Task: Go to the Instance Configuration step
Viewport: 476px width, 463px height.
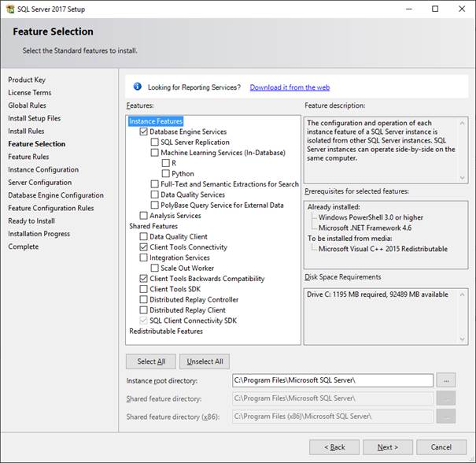Action: 43,169
